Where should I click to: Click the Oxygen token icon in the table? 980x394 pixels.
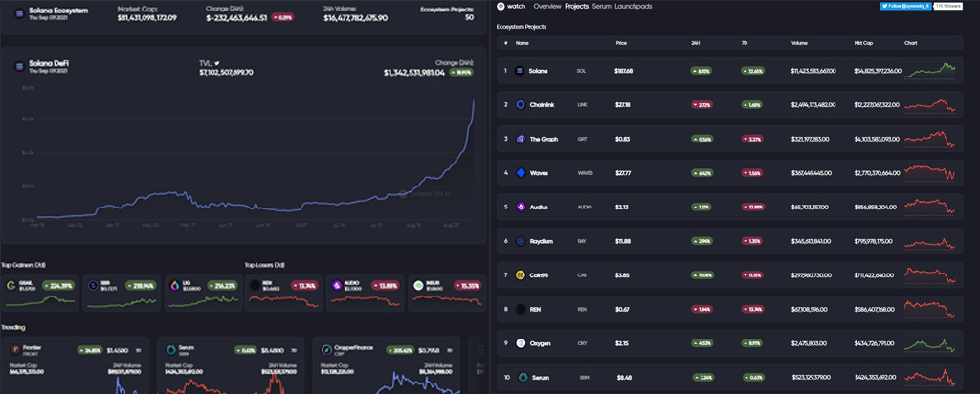[520, 342]
